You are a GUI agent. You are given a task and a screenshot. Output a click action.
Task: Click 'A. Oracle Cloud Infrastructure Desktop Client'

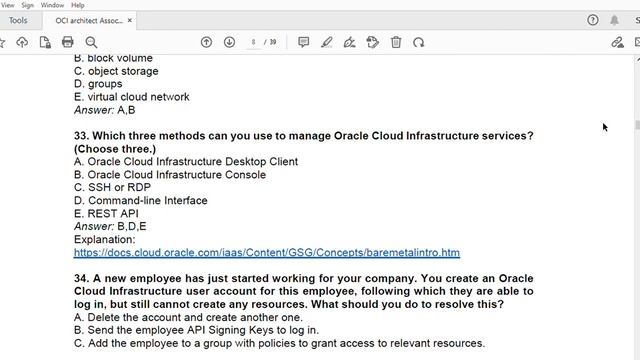186,162
